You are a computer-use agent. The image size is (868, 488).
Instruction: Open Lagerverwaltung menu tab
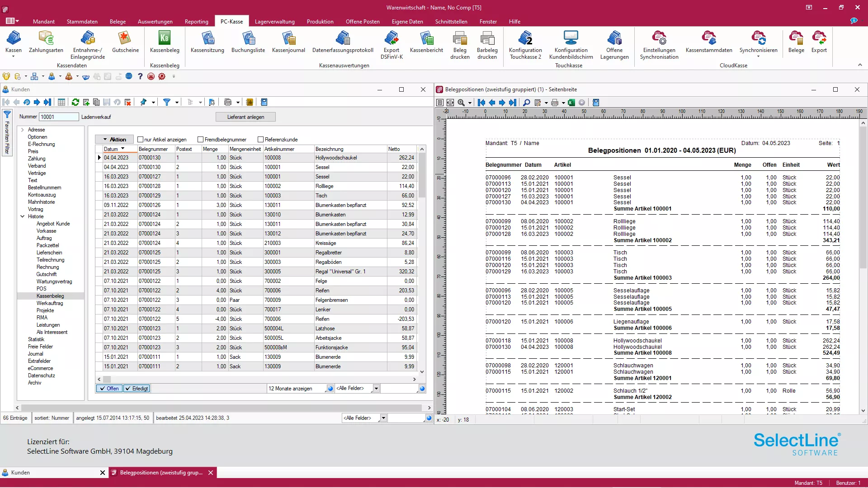pyautogui.click(x=274, y=21)
